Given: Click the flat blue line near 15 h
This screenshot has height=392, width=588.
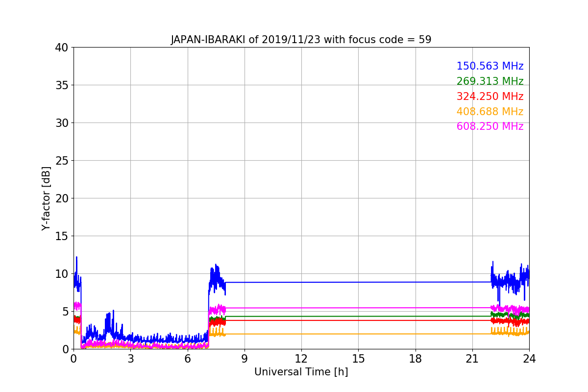Looking at the screenshot, I should (x=358, y=282).
